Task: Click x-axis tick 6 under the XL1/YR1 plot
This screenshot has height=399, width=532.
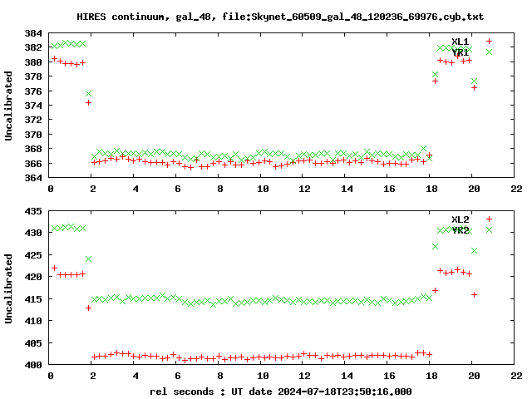Action: click(x=178, y=189)
